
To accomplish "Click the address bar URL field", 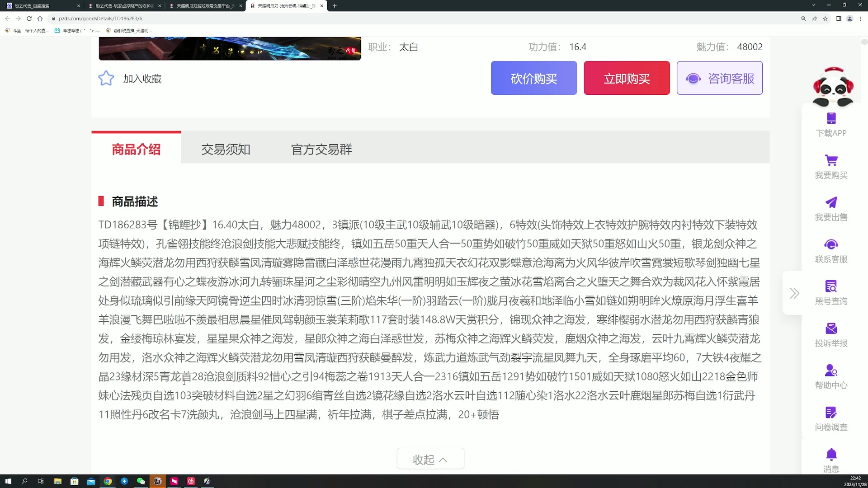I will click(181, 19).
